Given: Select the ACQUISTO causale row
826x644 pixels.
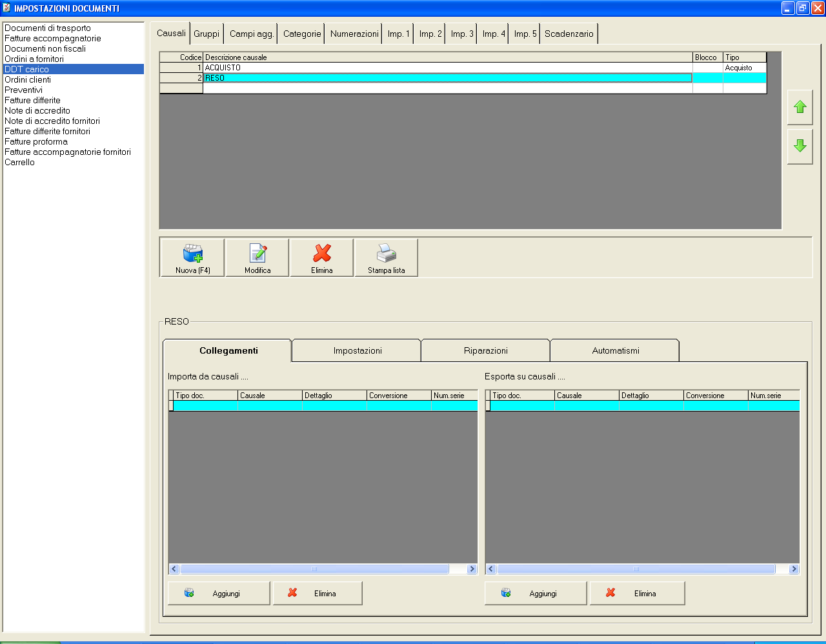Looking at the screenshot, I should coord(445,68).
